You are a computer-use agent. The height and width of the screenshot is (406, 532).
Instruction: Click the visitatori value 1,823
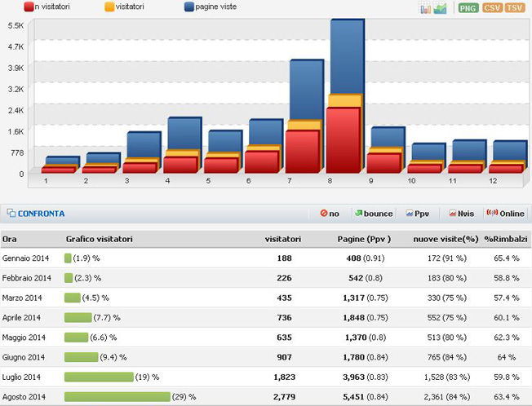(284, 377)
